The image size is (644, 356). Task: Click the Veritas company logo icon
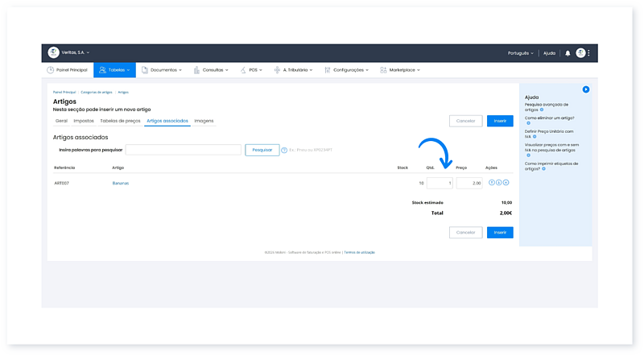point(53,52)
